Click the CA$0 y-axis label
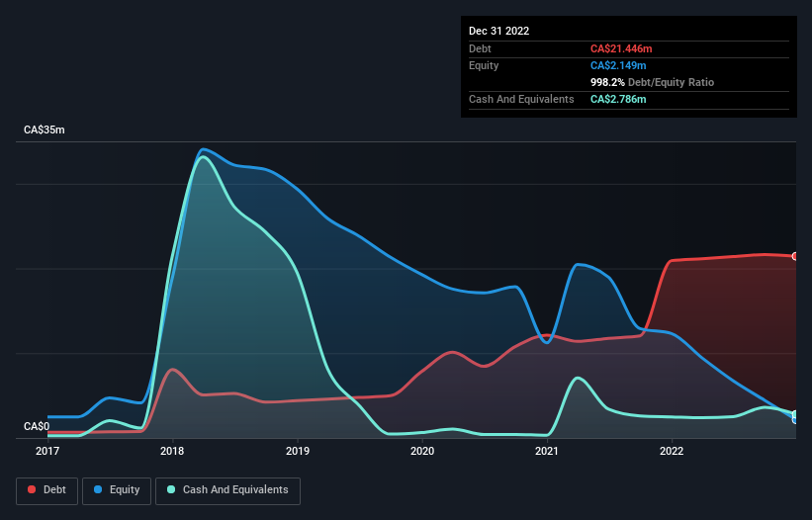 (x=37, y=427)
